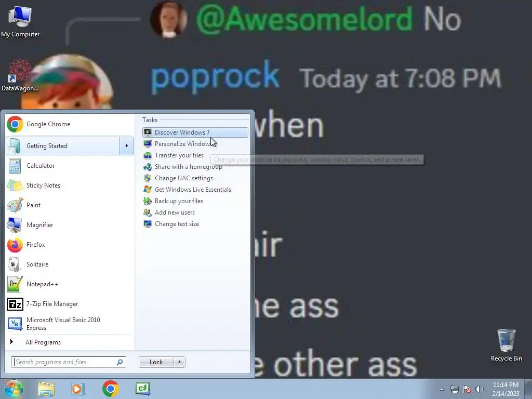This screenshot has width=532, height=399.
Task: Open Change UAC settings
Action: point(195,178)
